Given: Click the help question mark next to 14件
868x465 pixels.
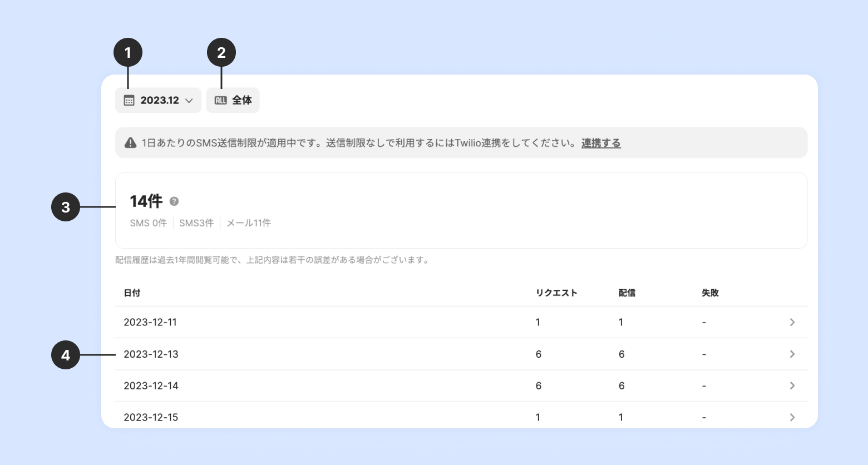Looking at the screenshot, I should [x=174, y=201].
